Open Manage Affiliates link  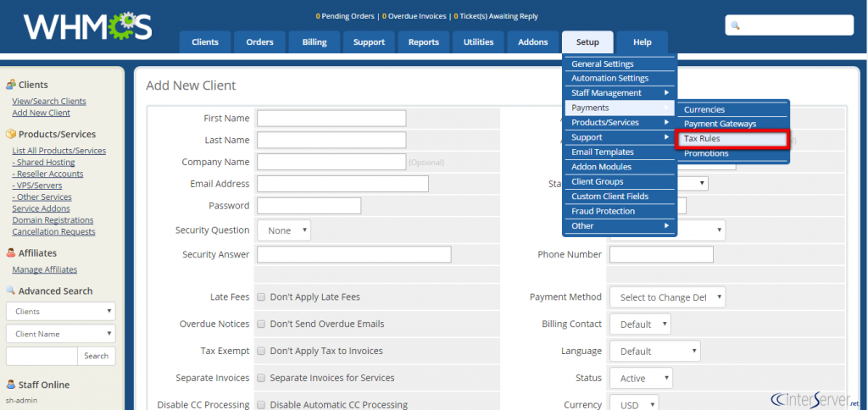click(x=45, y=269)
